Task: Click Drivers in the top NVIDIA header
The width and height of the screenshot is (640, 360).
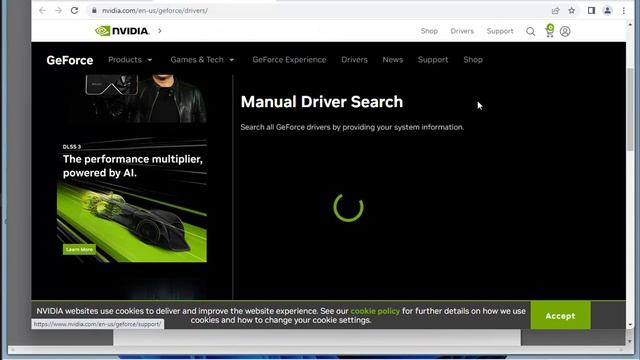Action: 462,31
